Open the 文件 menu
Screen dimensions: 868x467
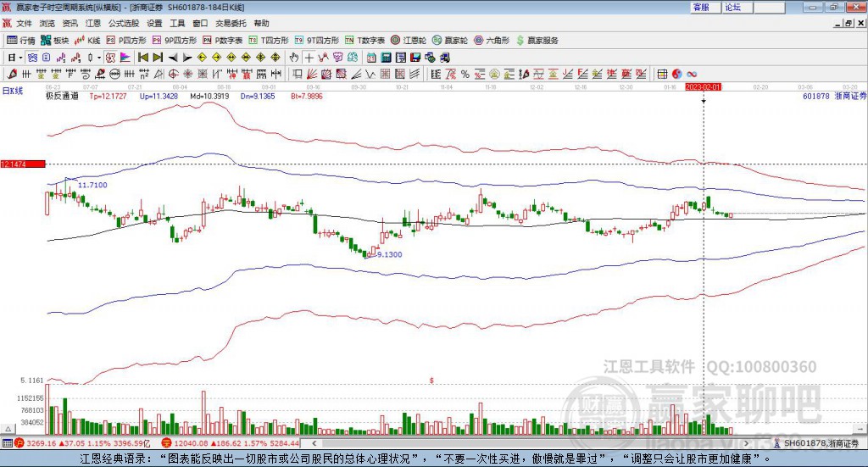click(x=25, y=23)
